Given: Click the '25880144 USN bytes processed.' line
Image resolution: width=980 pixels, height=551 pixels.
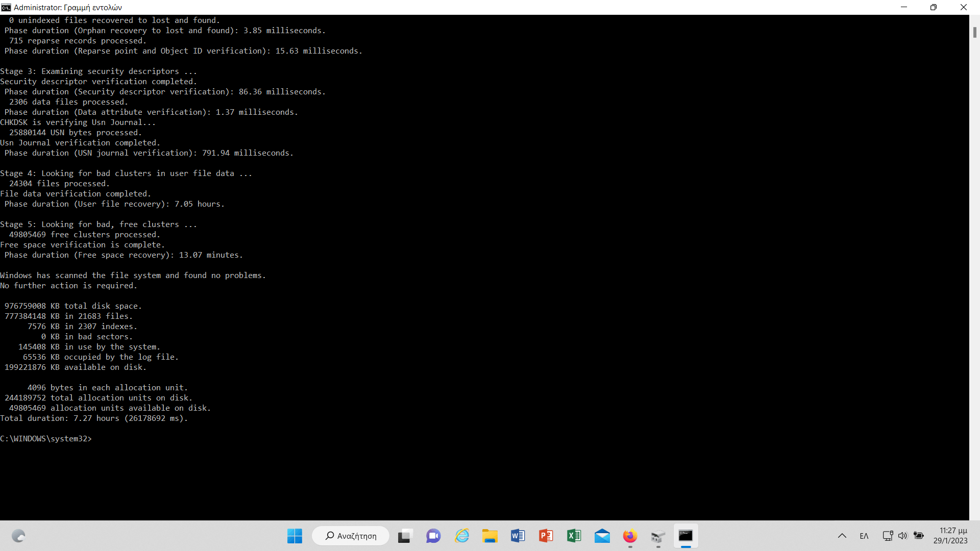Looking at the screenshot, I should point(76,133).
